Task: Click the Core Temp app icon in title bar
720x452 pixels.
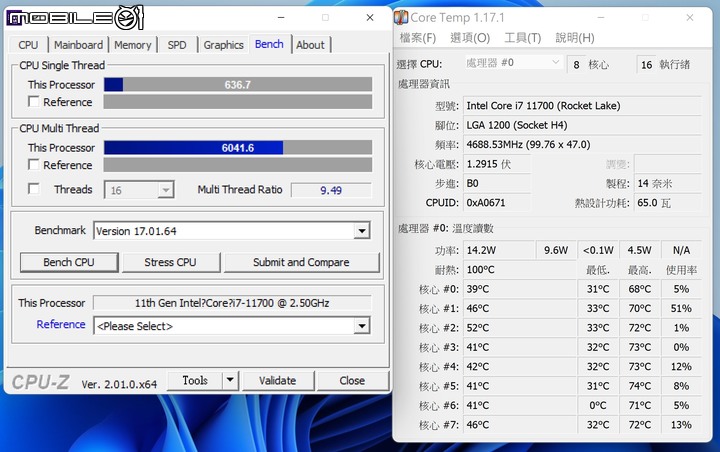Action: point(401,17)
